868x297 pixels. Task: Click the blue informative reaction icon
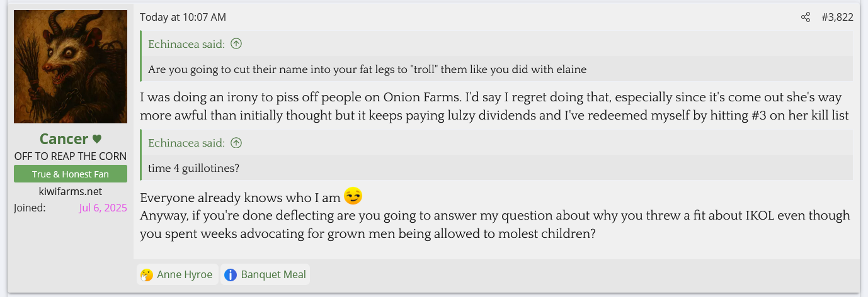pos(231,275)
